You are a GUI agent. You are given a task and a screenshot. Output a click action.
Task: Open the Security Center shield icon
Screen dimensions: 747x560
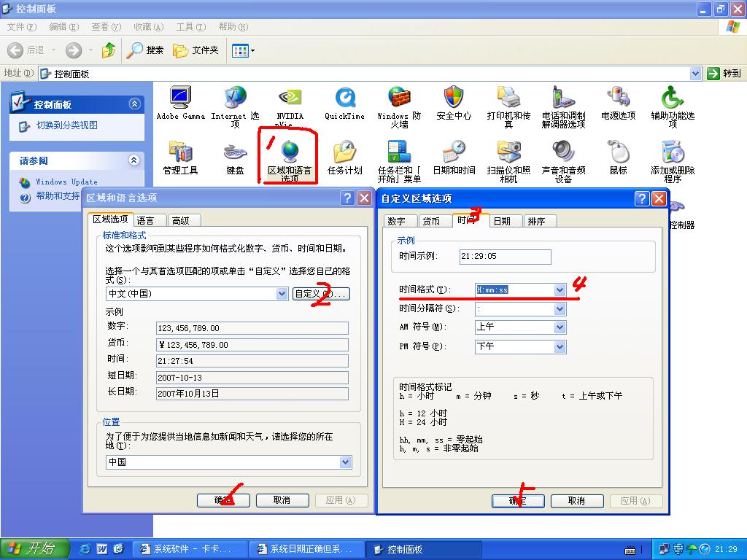point(454,97)
